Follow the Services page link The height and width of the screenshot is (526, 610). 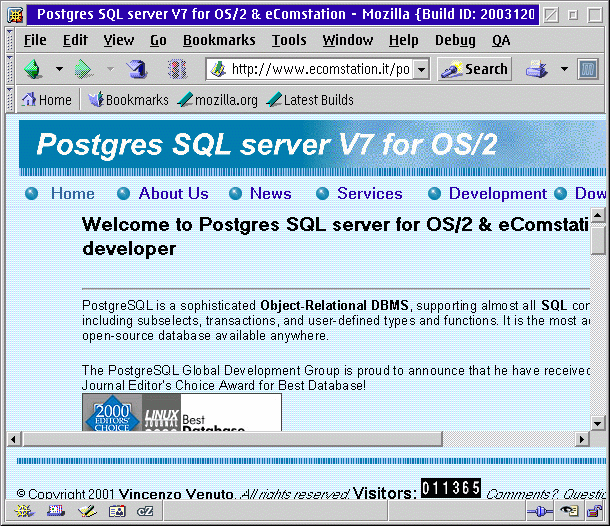coord(370,193)
